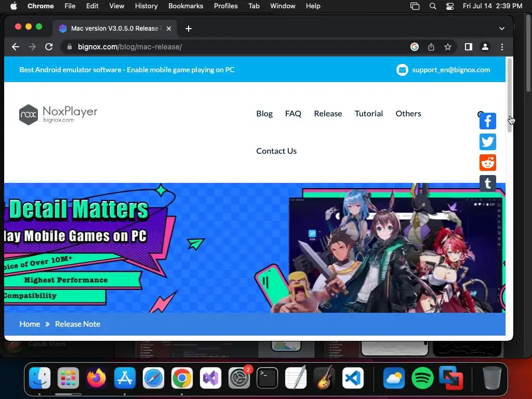The height and width of the screenshot is (399, 532).
Task: Open the Blog nav menu
Action: point(264,114)
